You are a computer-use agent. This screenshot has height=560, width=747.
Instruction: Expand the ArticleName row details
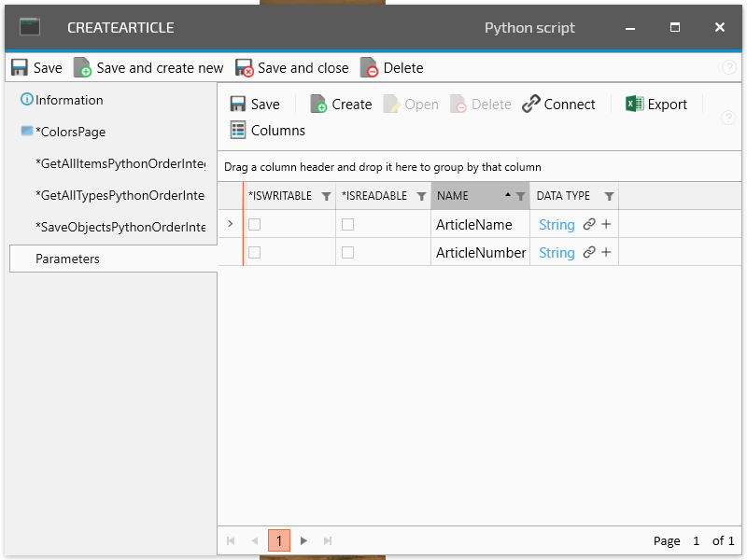point(231,224)
